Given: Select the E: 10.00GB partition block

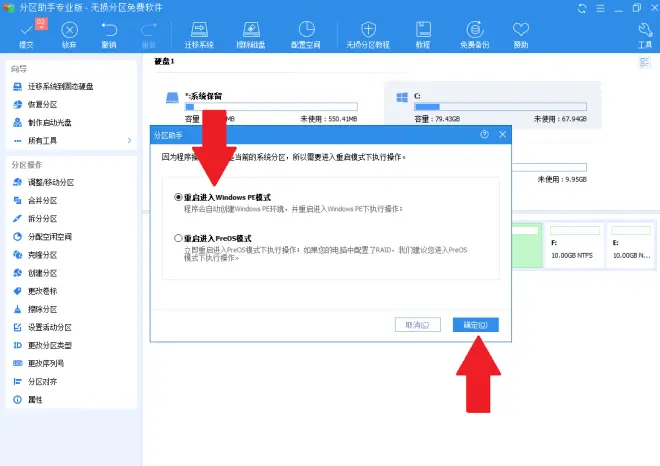Looking at the screenshot, I should (x=631, y=246).
